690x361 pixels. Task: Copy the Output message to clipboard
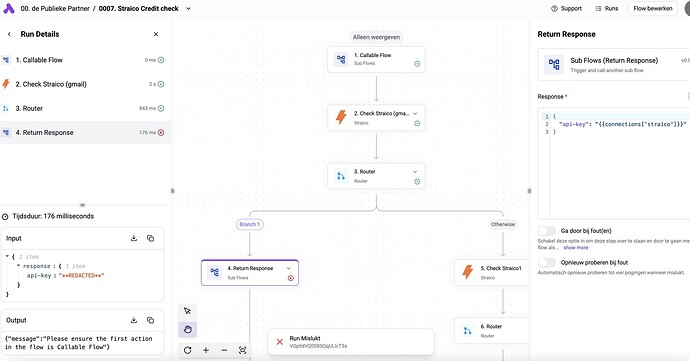[x=150, y=320]
